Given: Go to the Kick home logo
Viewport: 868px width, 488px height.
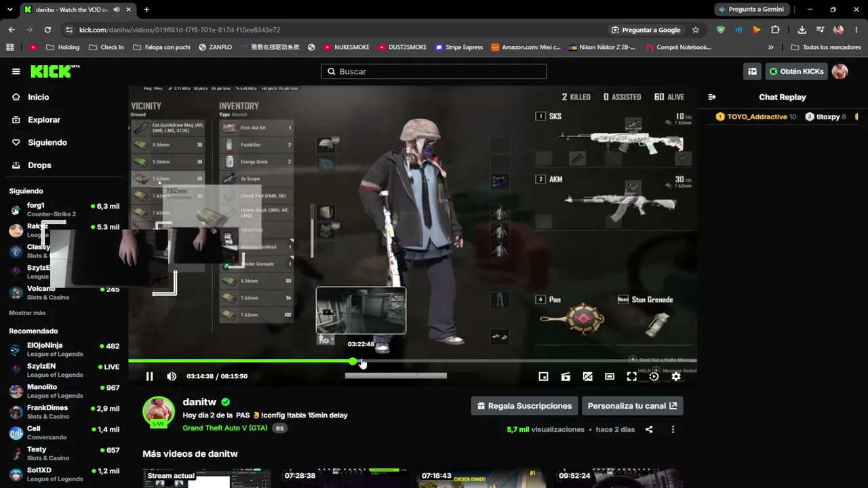Looking at the screenshot, I should pos(55,71).
